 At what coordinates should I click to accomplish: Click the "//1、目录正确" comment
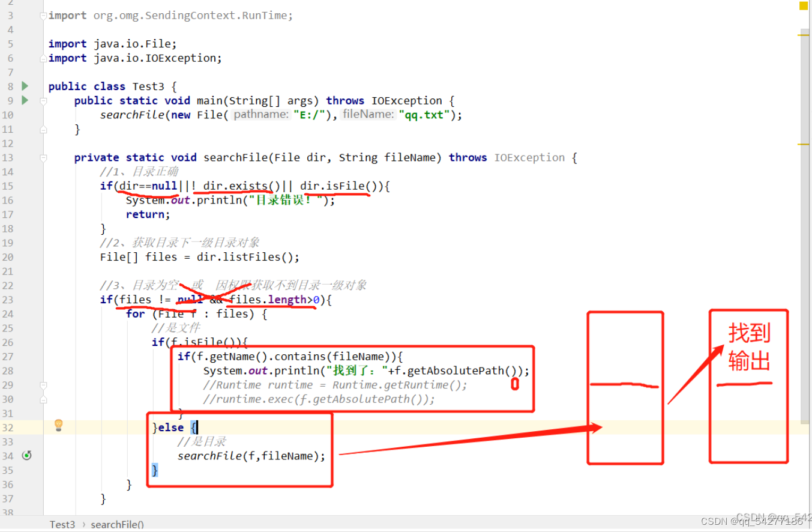tap(139, 172)
